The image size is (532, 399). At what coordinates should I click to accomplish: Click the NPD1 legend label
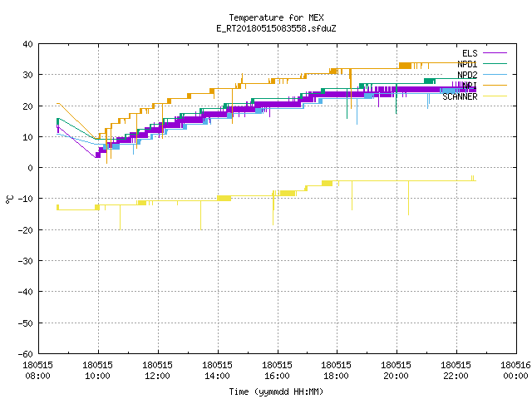(x=467, y=64)
